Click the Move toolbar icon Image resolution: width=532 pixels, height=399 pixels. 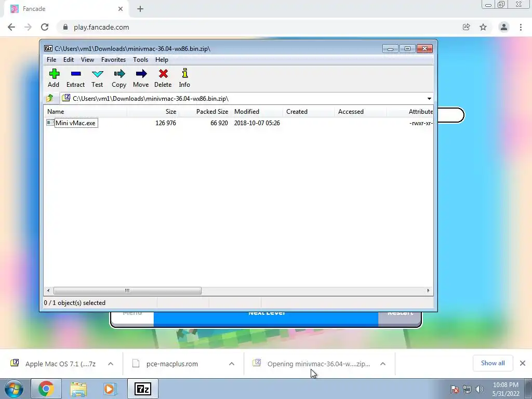[141, 74]
